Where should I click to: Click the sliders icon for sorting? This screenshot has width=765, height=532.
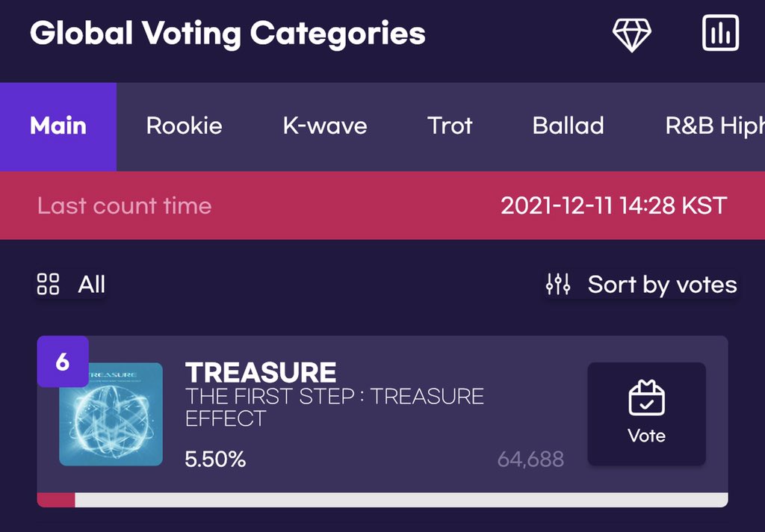pos(558,285)
